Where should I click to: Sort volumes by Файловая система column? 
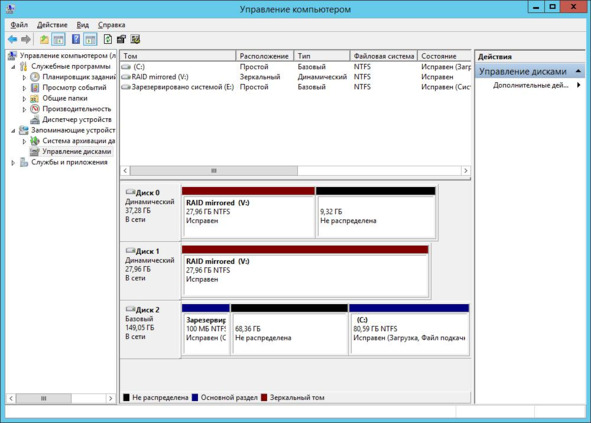coord(384,56)
